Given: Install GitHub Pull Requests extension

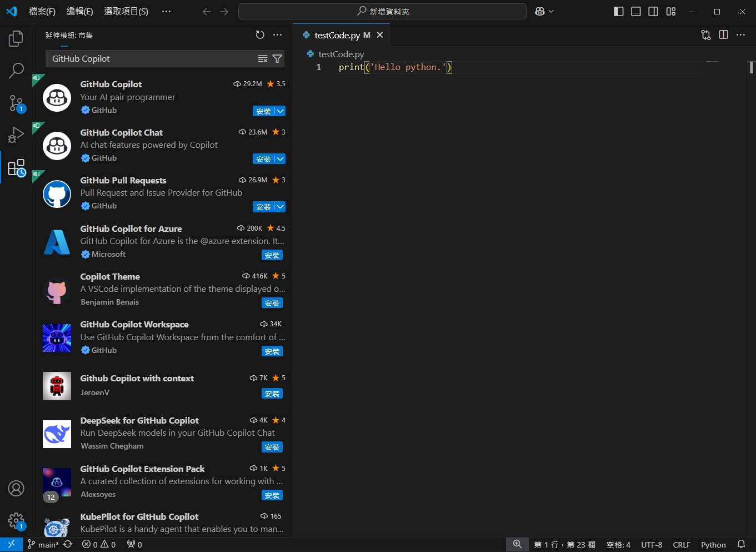Looking at the screenshot, I should tap(264, 207).
